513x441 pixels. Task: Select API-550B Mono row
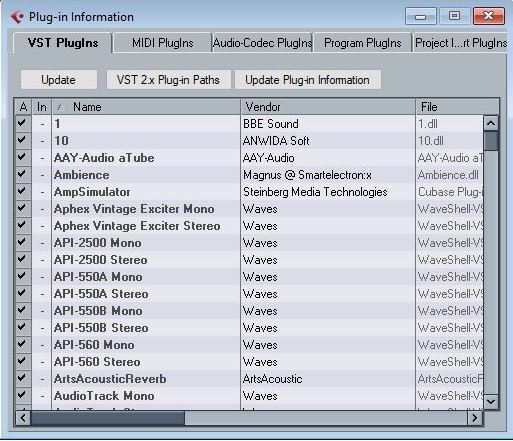click(x=249, y=311)
